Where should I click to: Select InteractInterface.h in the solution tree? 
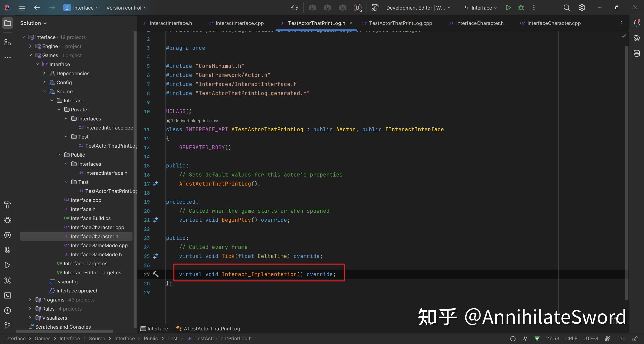click(106, 173)
